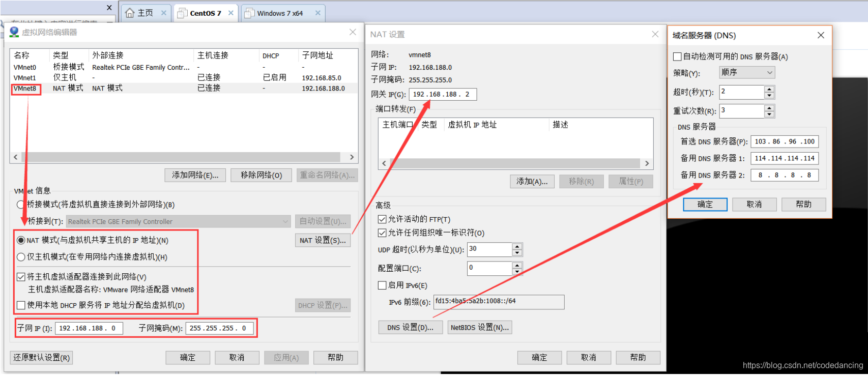Switch to the Windows 7 x64 tab

point(282,13)
